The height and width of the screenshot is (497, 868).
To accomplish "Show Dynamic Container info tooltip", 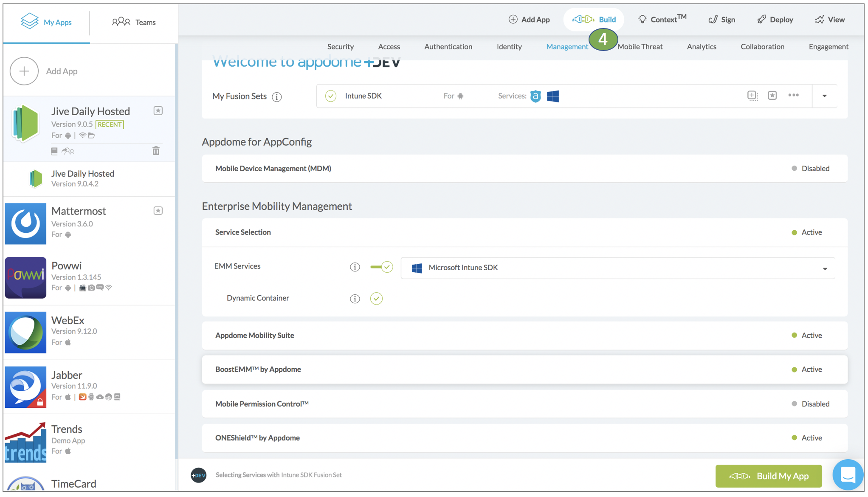I will [355, 299].
